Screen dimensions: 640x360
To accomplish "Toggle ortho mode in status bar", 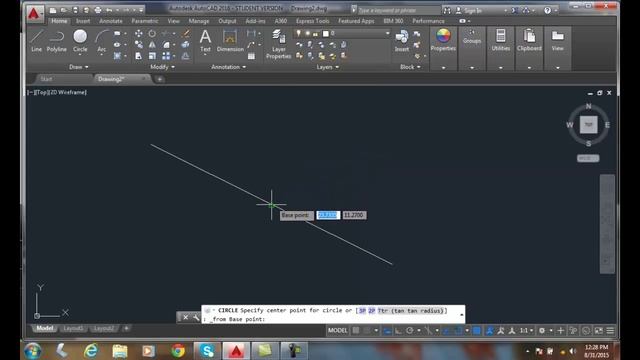I will pyautogui.click(x=398, y=331).
